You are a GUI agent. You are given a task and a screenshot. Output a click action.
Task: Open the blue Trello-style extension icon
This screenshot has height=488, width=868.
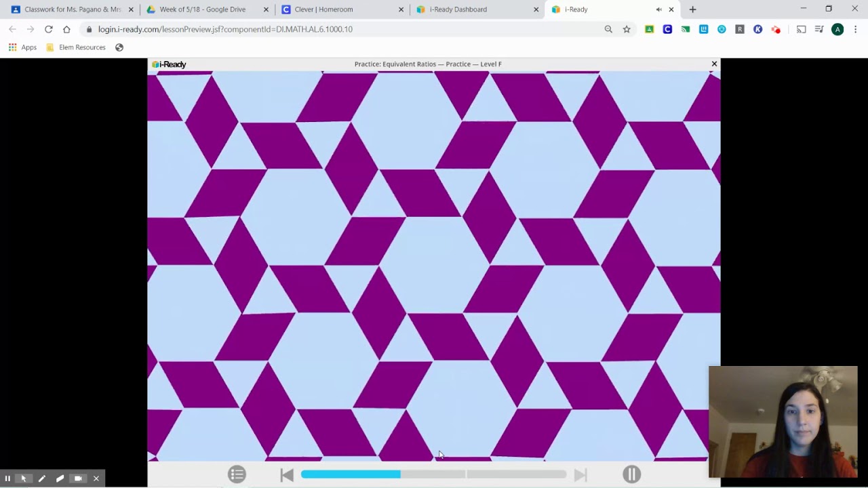(704, 29)
